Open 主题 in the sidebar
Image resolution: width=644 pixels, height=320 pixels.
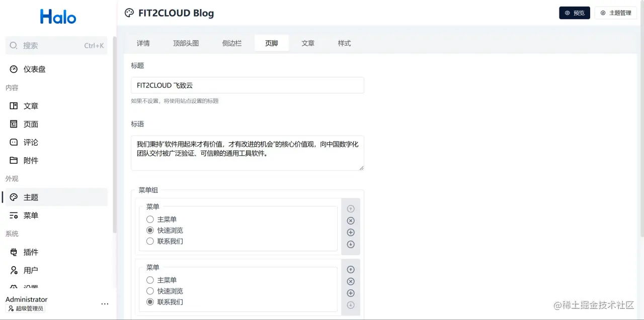(x=56, y=197)
